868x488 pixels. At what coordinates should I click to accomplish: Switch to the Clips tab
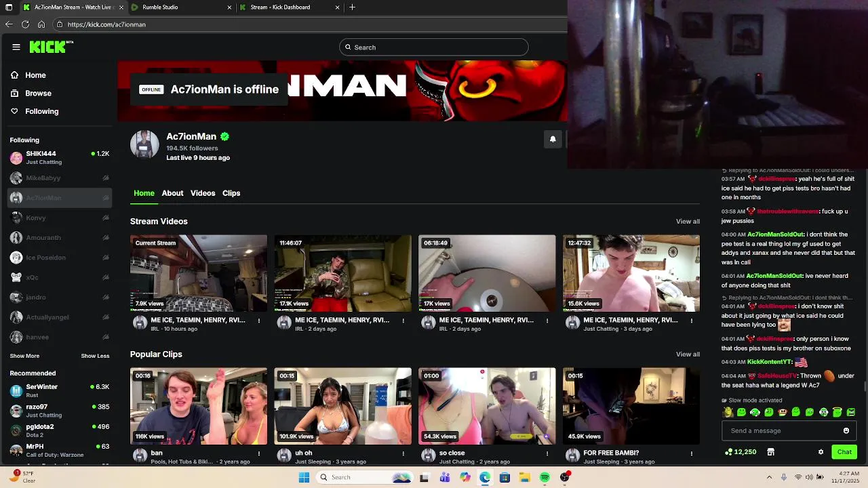[231, 193]
